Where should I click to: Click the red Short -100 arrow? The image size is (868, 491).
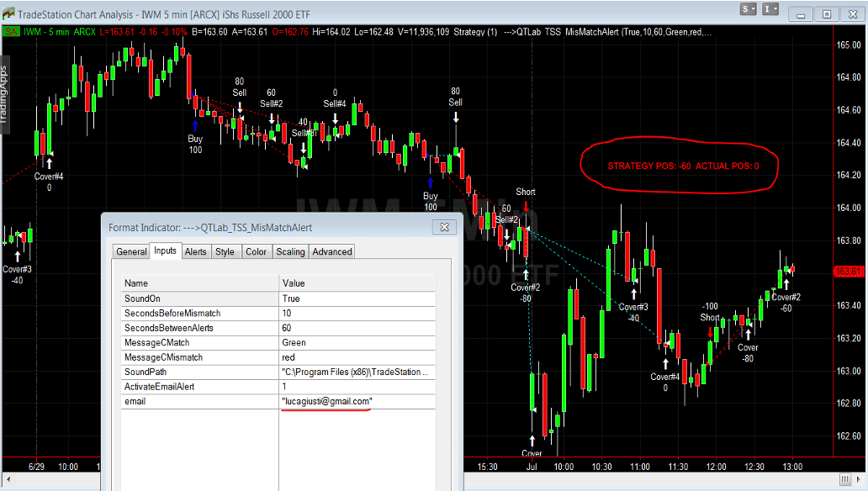click(710, 332)
